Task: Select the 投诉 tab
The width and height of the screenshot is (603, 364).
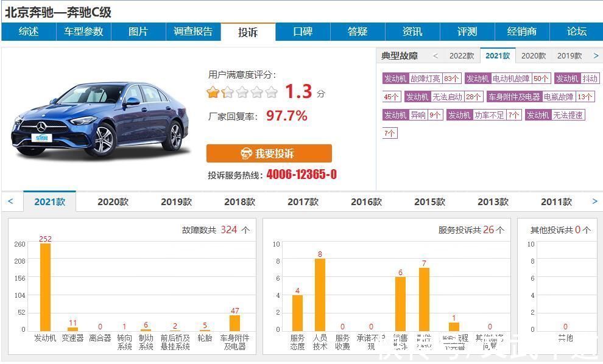Action: [248, 32]
